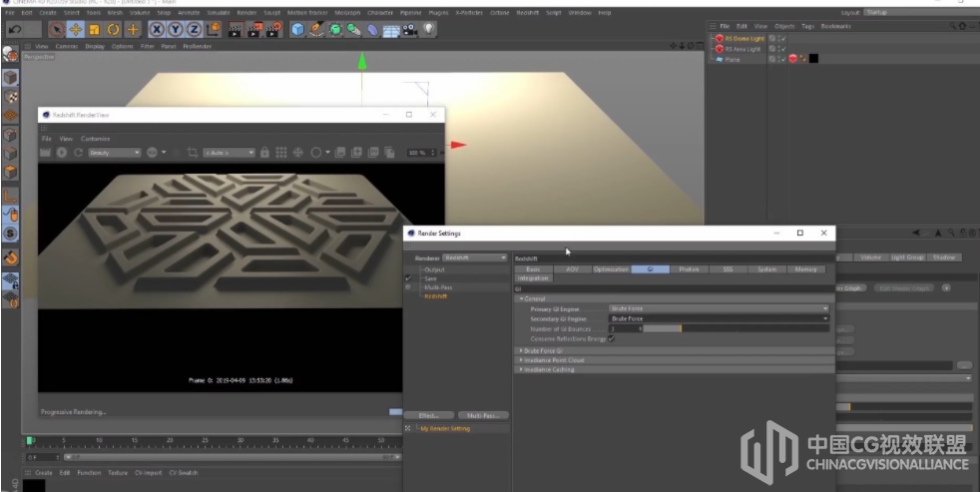
Task: Open the Renderer Redshift dropdown
Action: point(474,257)
